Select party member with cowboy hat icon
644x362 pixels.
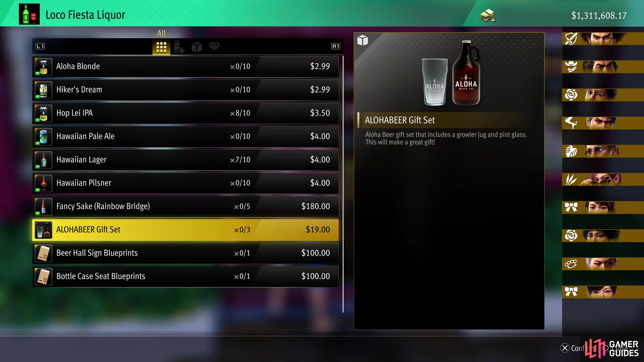pyautogui.click(x=603, y=67)
